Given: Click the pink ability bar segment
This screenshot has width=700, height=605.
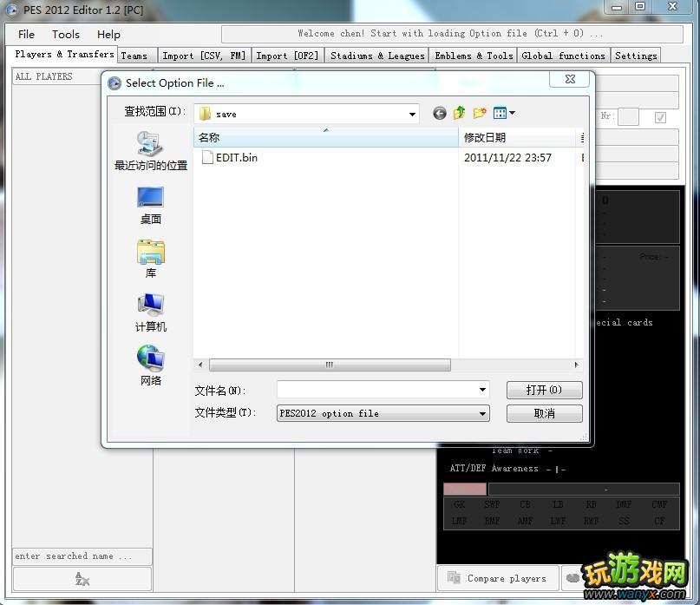Looking at the screenshot, I should tap(465, 489).
